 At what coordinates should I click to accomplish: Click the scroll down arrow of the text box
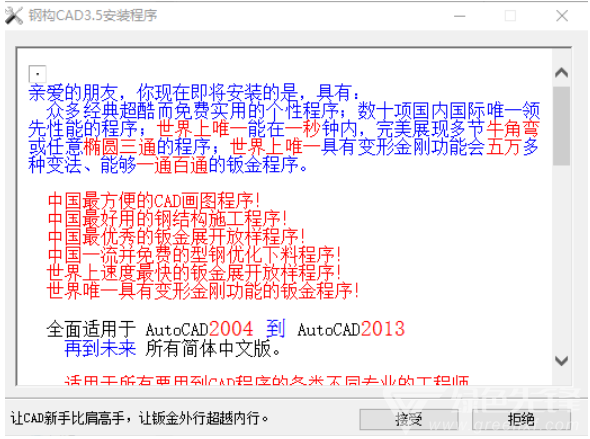(561, 361)
